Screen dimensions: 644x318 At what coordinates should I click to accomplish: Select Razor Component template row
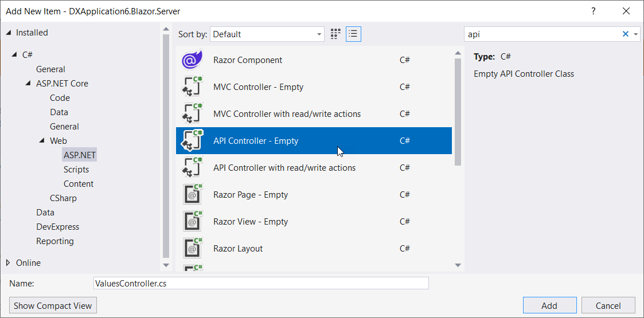(314, 60)
